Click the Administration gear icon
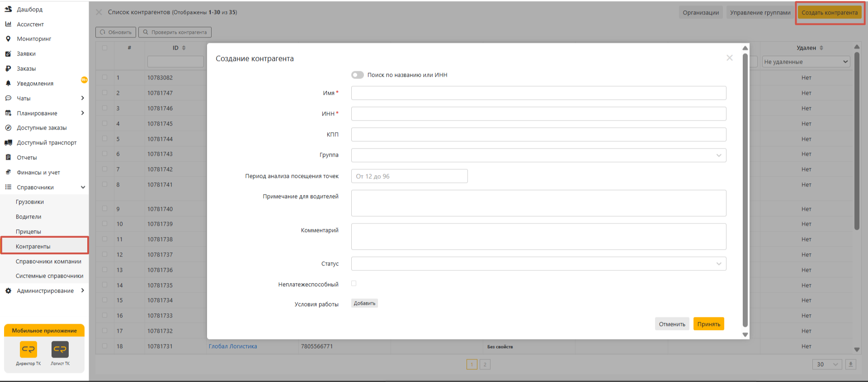 click(x=8, y=291)
